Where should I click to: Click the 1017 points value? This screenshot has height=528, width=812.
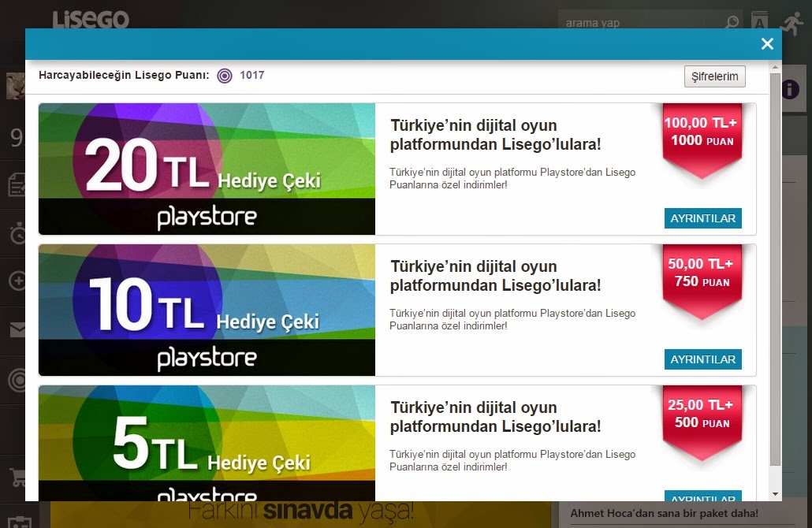click(252, 75)
